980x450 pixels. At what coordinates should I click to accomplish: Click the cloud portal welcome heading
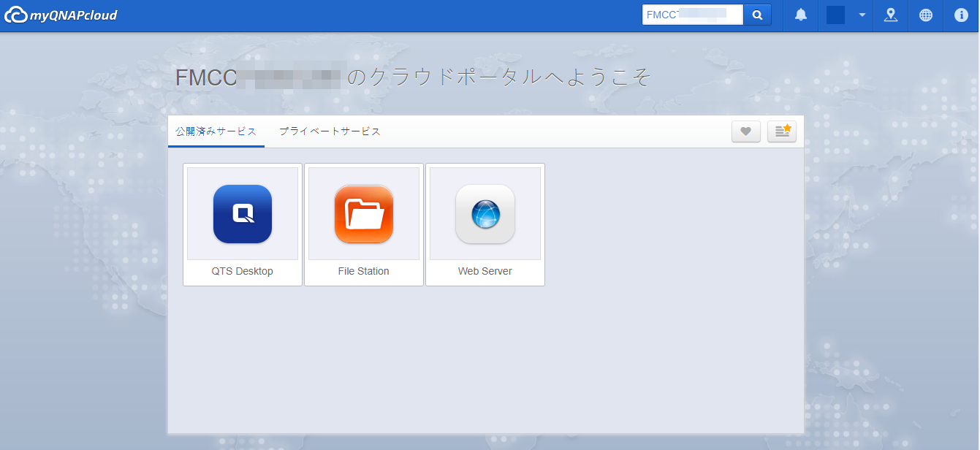click(x=413, y=77)
